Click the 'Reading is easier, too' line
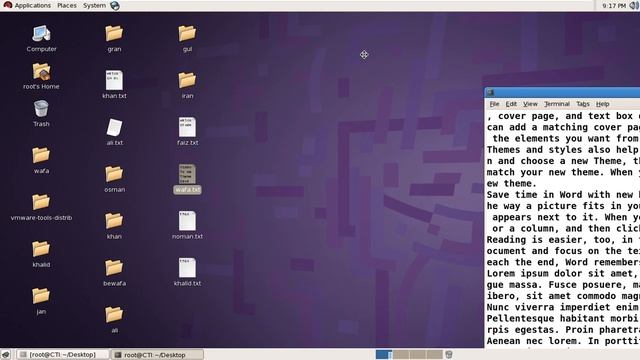The height and width of the screenshot is (360, 640). tap(563, 240)
